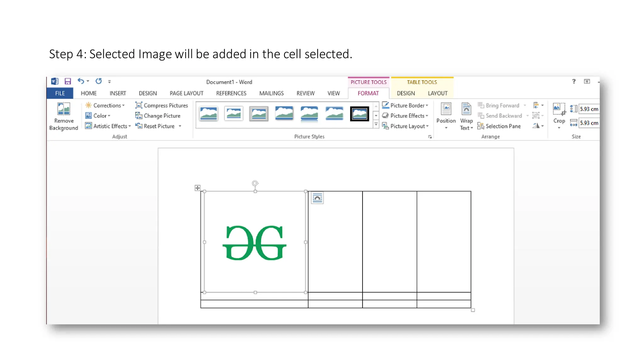Viewport: 644px width, 362px height.
Task: Open the Artistic Effects menu
Action: click(108, 126)
